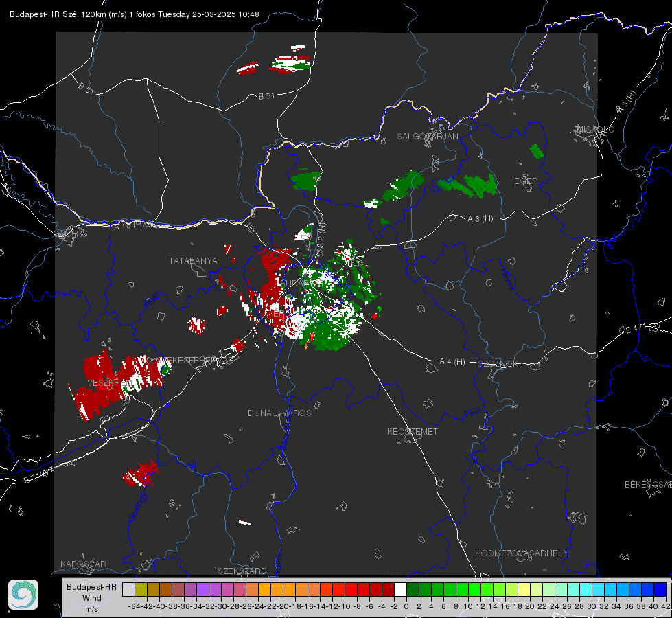
Task: Click the blue 'Somogy' county label
Action: point(137,507)
